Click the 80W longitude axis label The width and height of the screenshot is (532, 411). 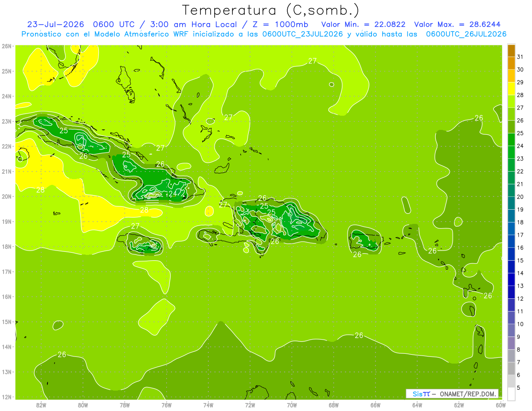83,405
